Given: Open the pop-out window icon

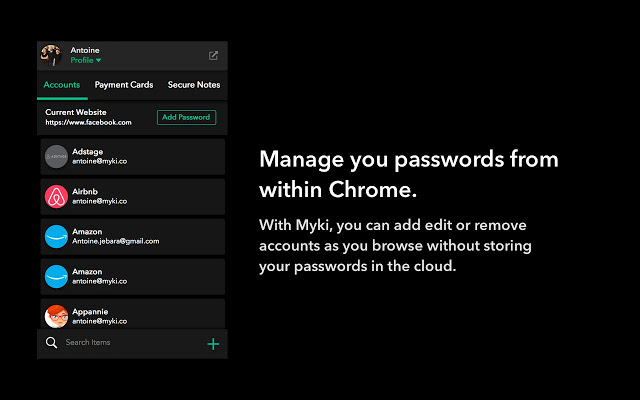Looking at the screenshot, I should pyautogui.click(x=213, y=56).
